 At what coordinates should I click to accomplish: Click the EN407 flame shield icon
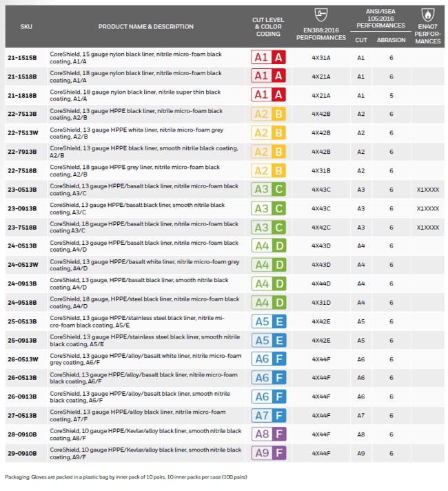[x=427, y=14]
